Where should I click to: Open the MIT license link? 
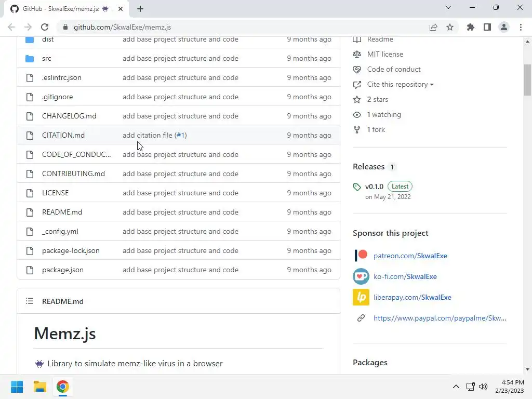coord(385,54)
